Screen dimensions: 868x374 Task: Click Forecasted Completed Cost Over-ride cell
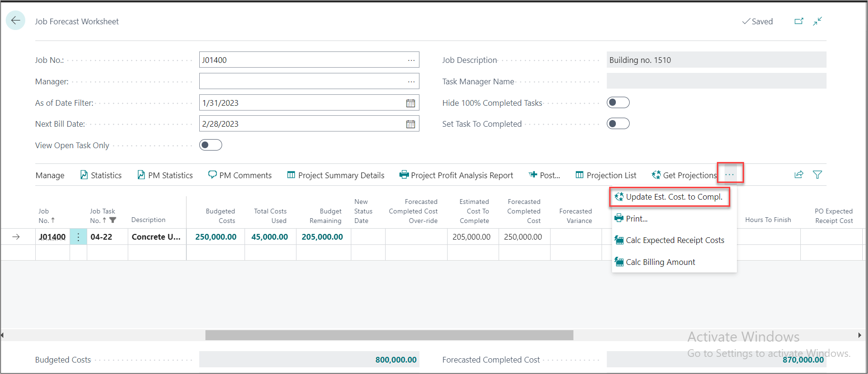[x=416, y=237]
